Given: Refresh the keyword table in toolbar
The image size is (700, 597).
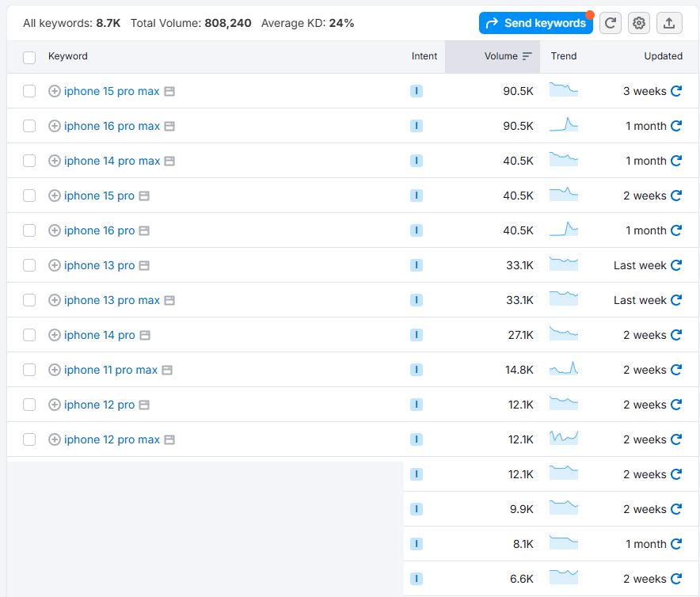Looking at the screenshot, I should click(x=611, y=23).
